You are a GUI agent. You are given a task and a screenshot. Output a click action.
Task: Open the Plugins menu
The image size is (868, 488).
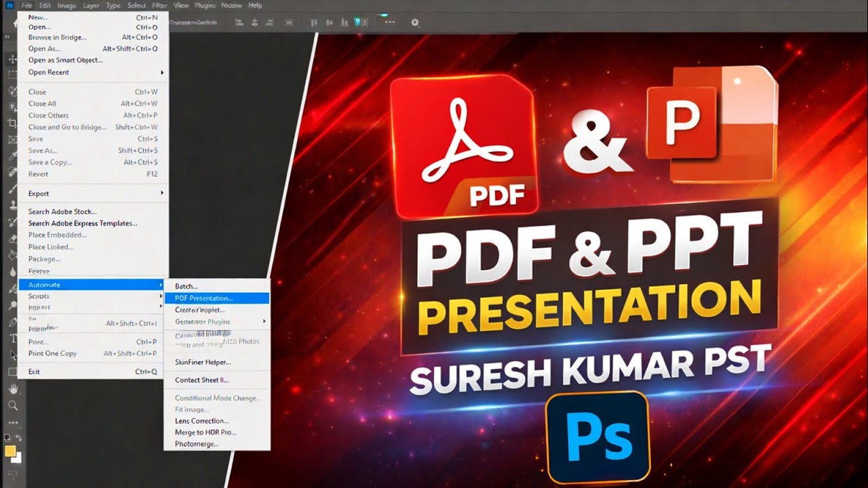[x=205, y=5]
